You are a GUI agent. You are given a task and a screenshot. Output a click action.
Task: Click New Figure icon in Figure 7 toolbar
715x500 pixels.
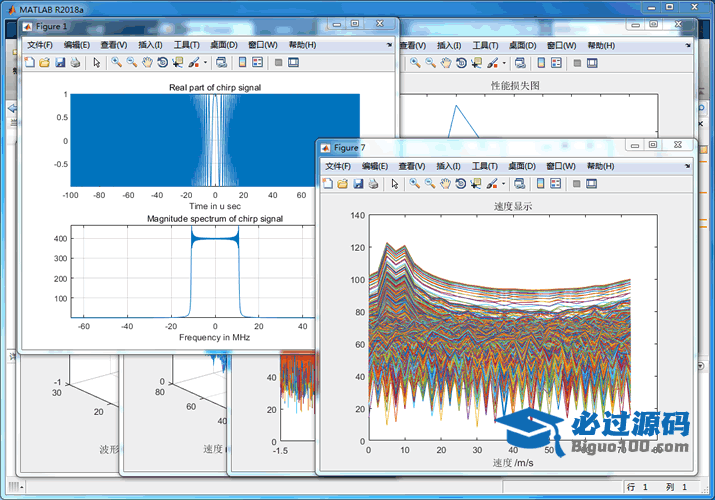point(328,184)
